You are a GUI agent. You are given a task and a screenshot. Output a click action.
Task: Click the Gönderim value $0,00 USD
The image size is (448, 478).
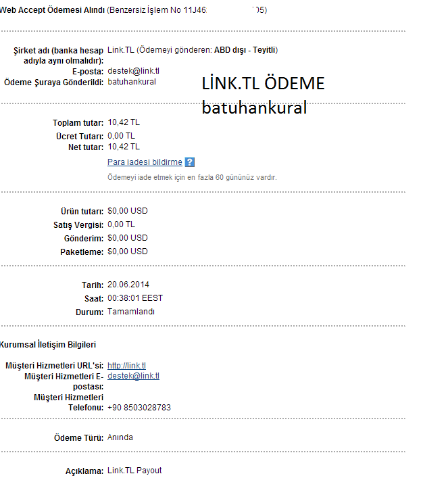tap(128, 238)
